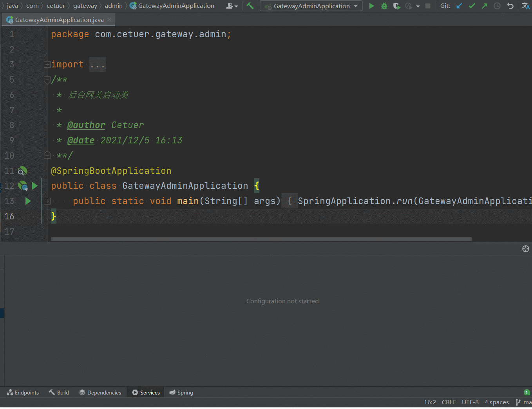Image resolution: width=532 pixels, height=409 pixels.
Task: Select the admin breadcrumb in the navigation bar
Action: pyautogui.click(x=114, y=5)
